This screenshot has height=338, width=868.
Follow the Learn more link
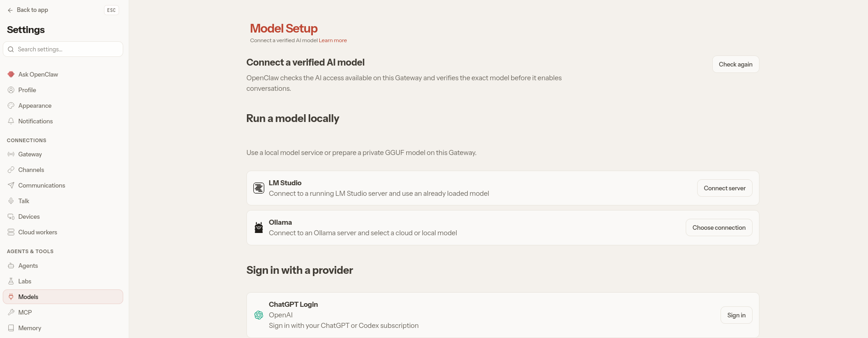(x=333, y=40)
